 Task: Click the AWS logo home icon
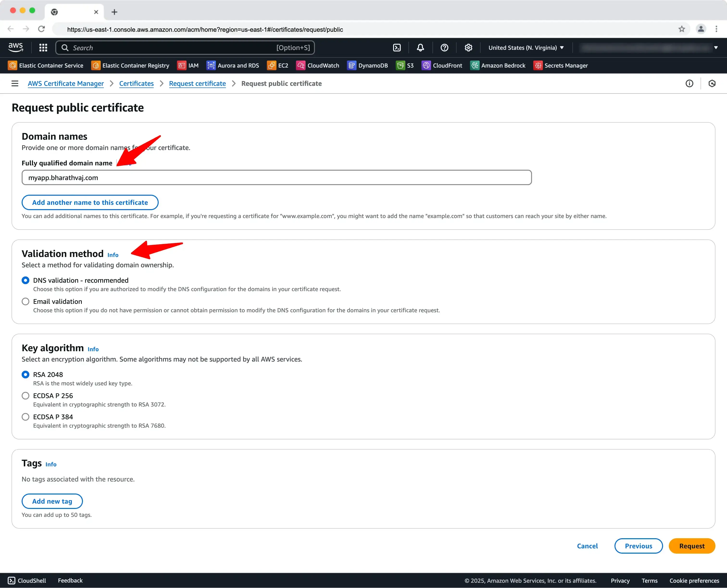click(x=16, y=47)
